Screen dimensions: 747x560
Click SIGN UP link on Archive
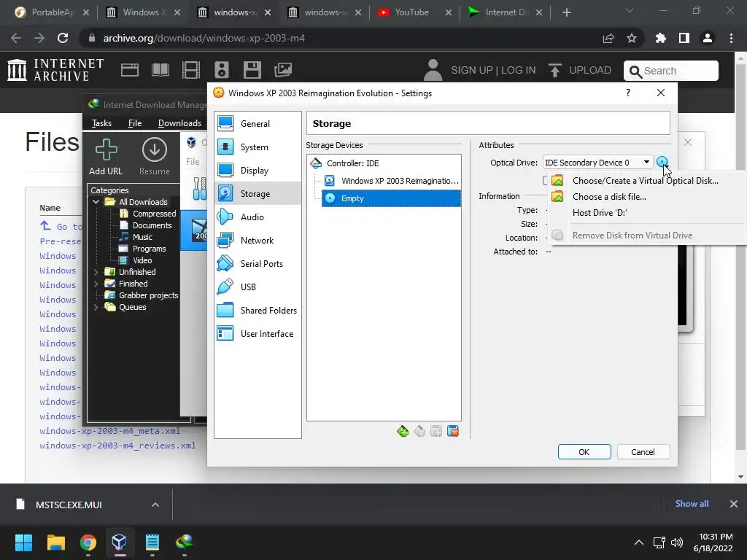click(472, 71)
